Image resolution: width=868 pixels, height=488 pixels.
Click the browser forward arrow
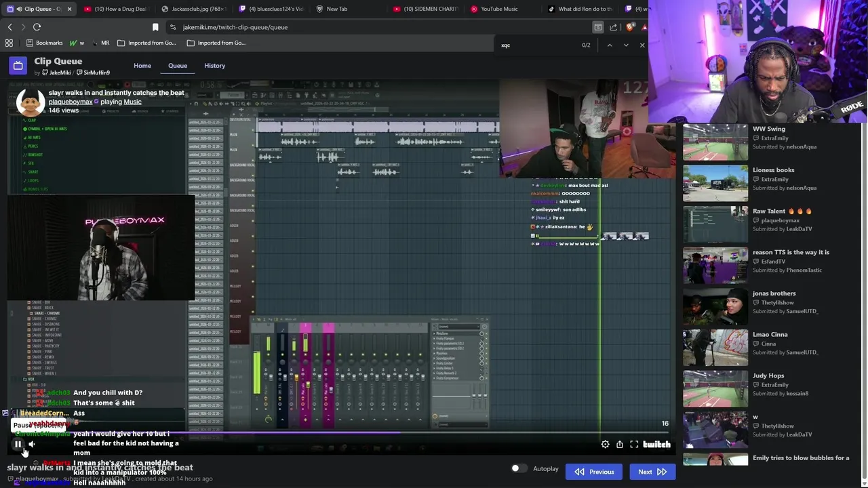click(x=23, y=27)
